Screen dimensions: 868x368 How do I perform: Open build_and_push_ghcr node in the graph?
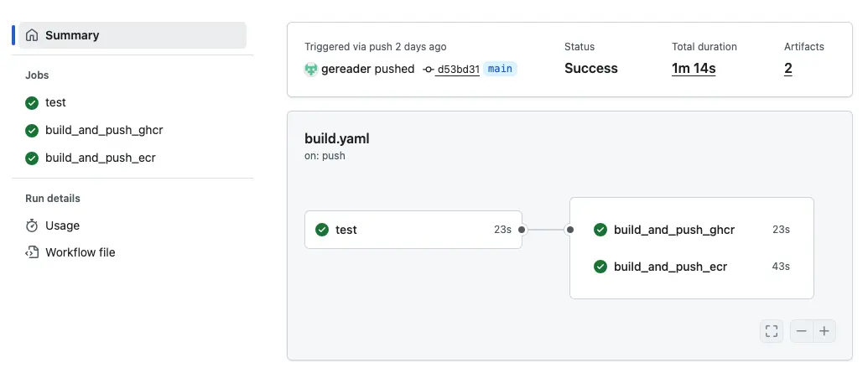pos(674,229)
